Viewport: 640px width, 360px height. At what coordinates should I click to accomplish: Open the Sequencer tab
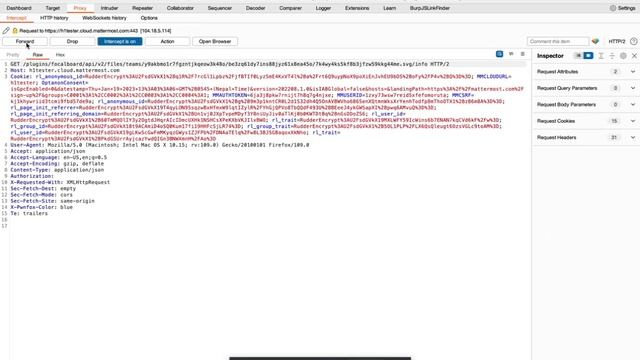(220, 8)
